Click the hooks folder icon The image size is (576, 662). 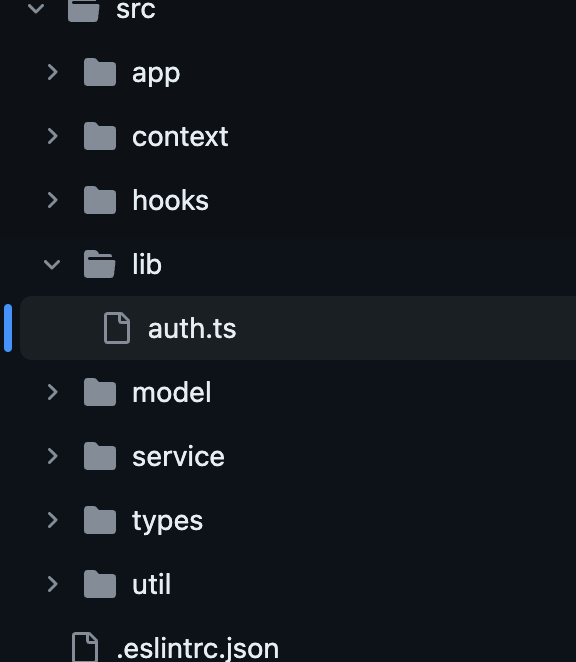pyautogui.click(x=100, y=200)
